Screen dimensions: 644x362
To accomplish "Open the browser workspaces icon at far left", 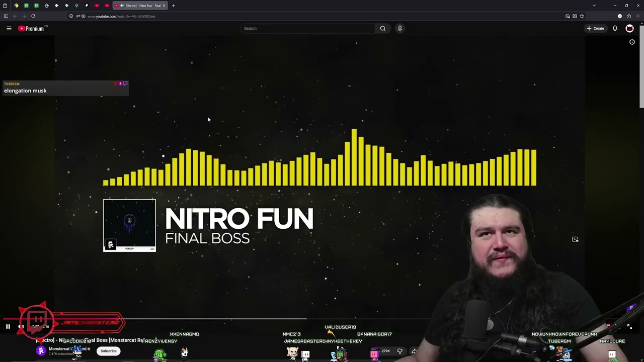I will [x=5, y=6].
